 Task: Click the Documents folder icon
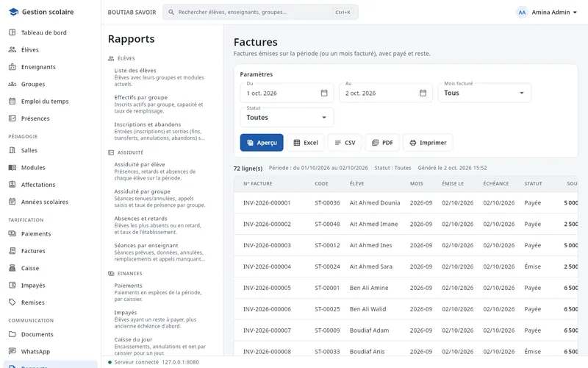point(12,334)
